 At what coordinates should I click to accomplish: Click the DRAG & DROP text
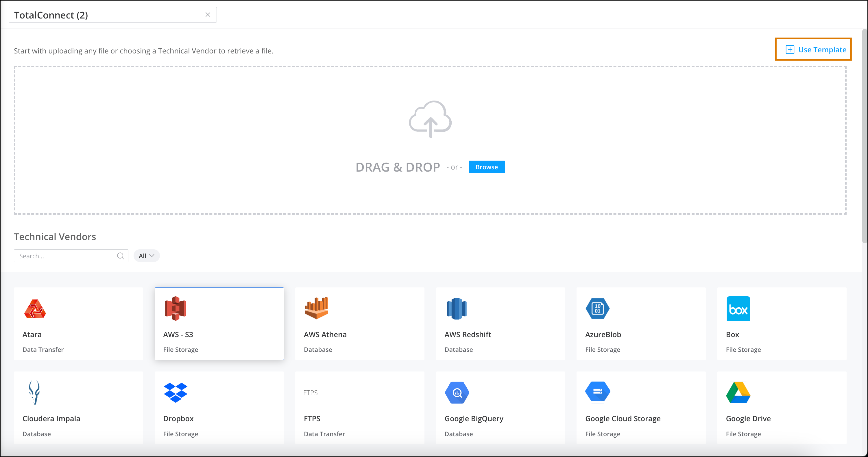tap(398, 167)
